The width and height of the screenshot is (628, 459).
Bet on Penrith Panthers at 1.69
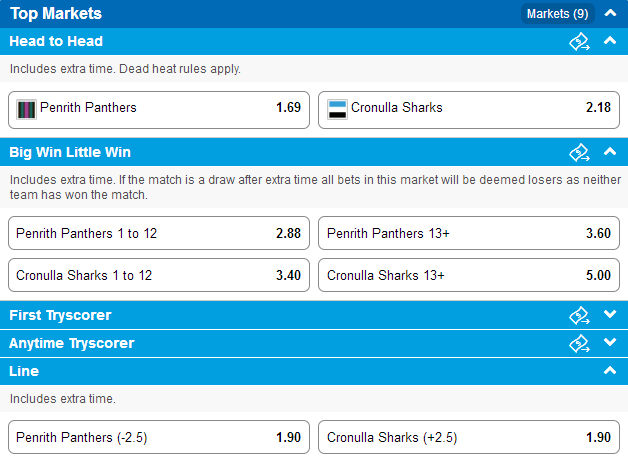(x=159, y=110)
